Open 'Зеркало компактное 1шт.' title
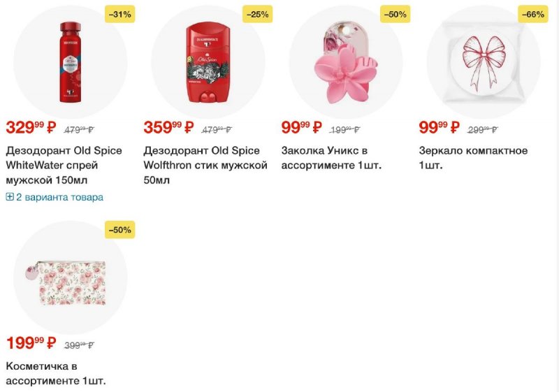Image resolution: width=559 pixels, height=392 pixels. tap(473, 158)
